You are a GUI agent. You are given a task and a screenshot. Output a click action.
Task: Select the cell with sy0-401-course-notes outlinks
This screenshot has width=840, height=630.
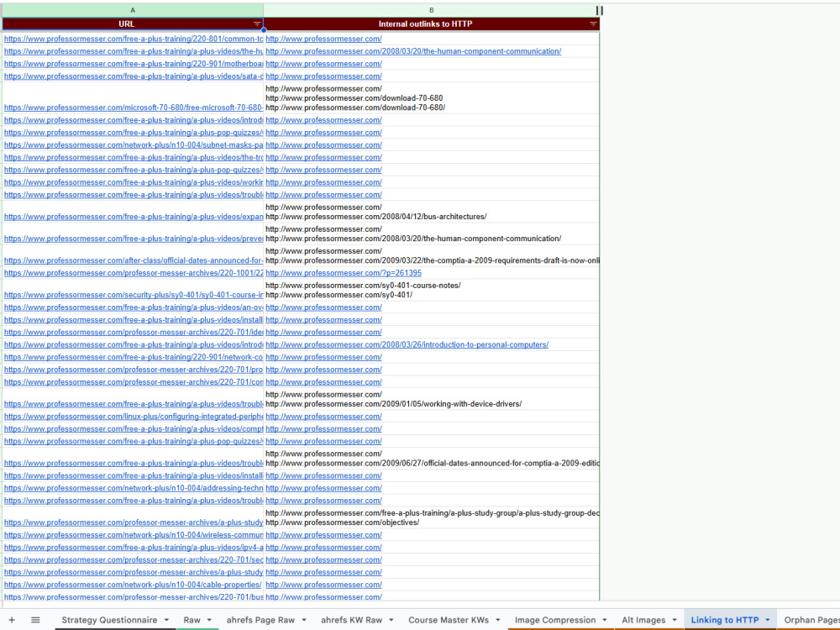coord(431,291)
